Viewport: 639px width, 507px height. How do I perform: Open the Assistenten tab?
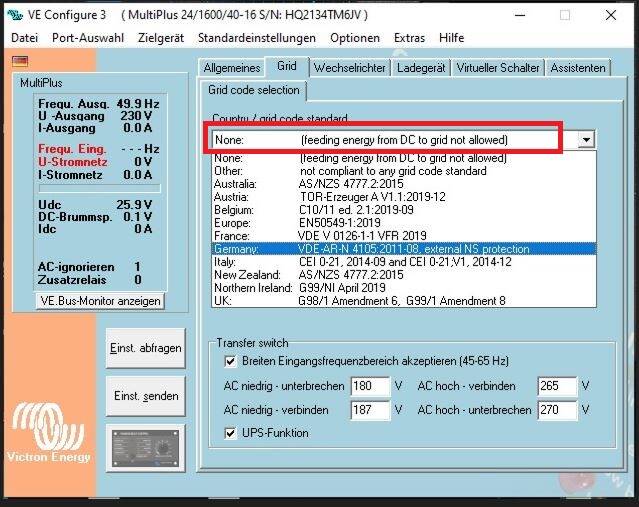tap(578, 68)
